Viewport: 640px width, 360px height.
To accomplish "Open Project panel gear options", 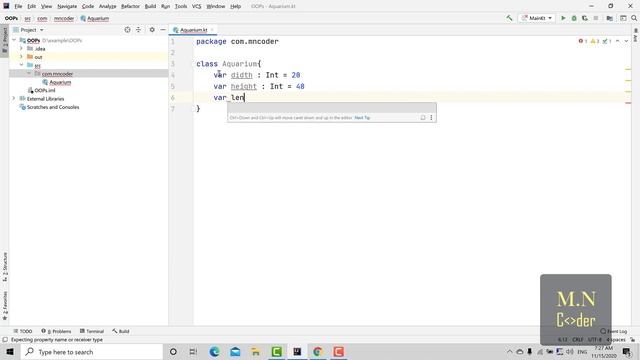I will pos(152,30).
